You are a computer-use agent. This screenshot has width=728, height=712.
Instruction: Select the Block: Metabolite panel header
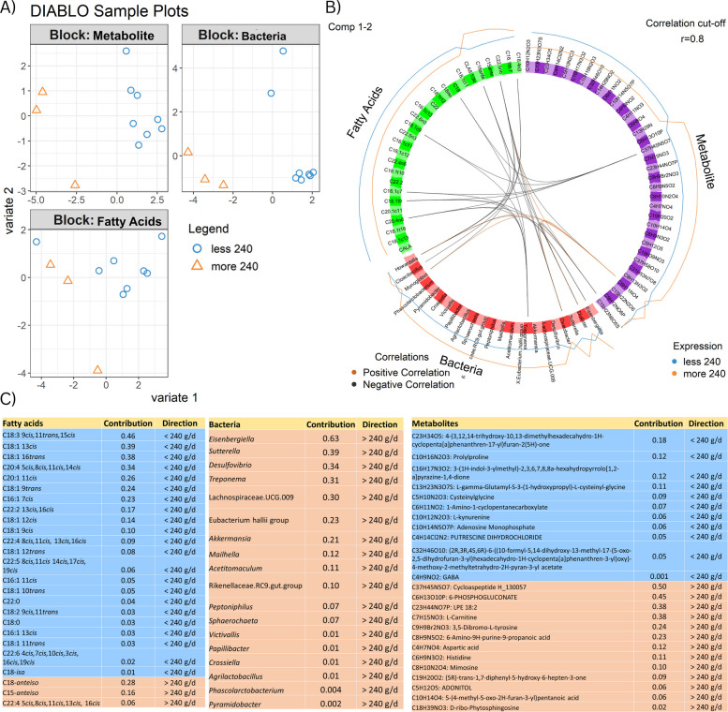pos(99,36)
